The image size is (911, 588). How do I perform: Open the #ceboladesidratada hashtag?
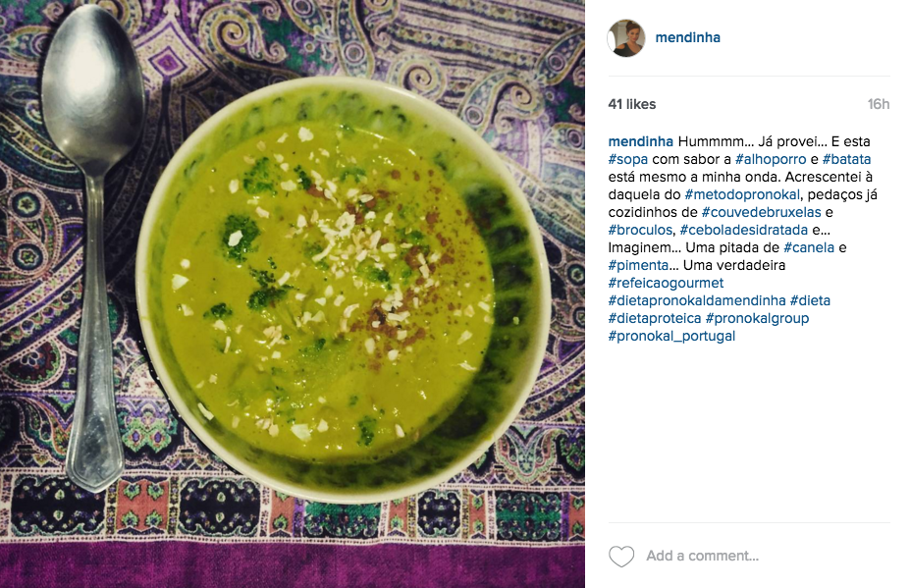tap(744, 230)
